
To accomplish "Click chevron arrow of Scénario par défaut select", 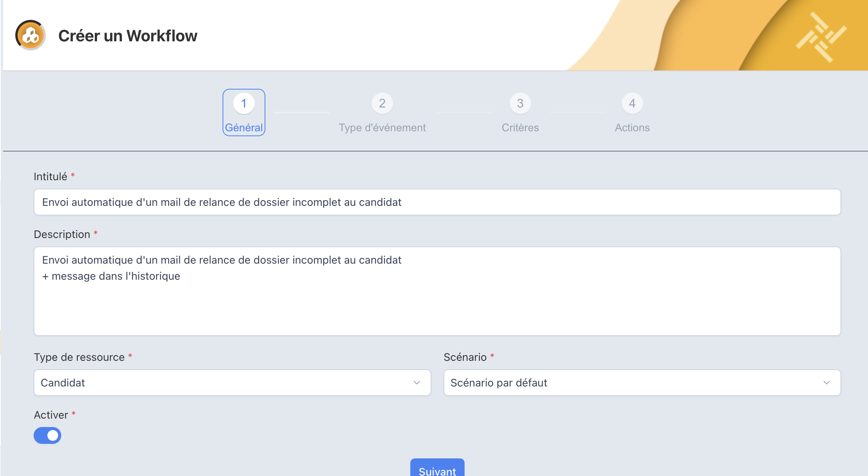I will coord(827,383).
